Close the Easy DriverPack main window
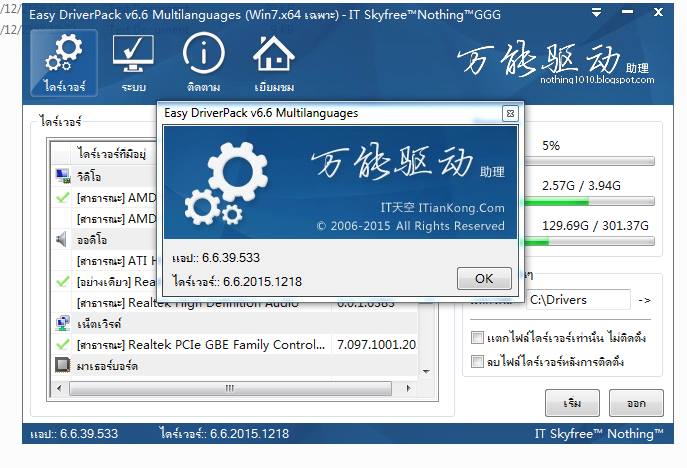Image resolution: width=687 pixels, height=468 pixels. pyautogui.click(x=658, y=12)
